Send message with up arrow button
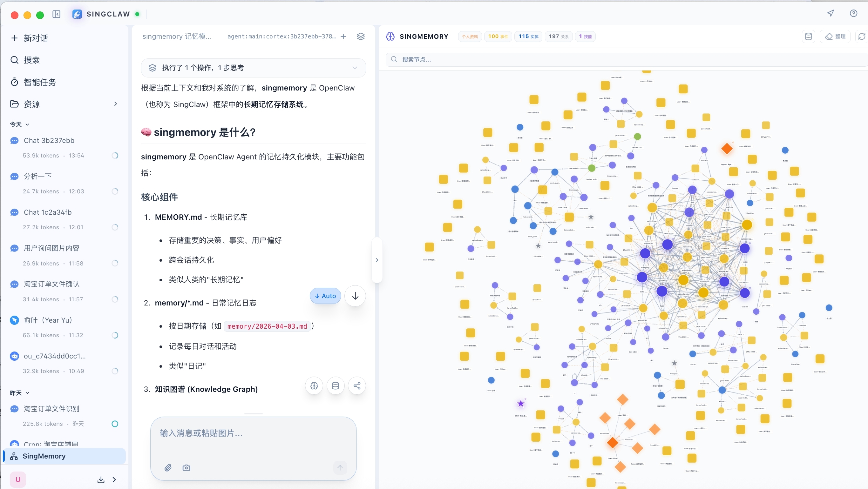The image size is (868, 489). point(340,467)
